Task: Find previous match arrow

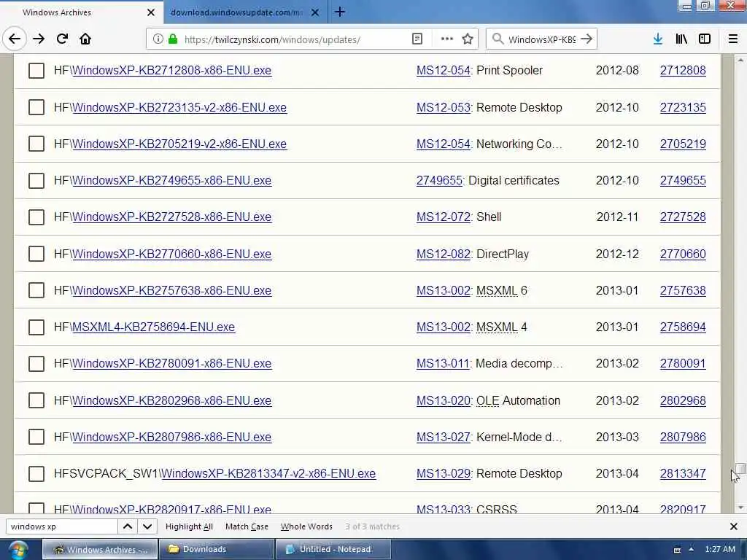Action: [128, 526]
